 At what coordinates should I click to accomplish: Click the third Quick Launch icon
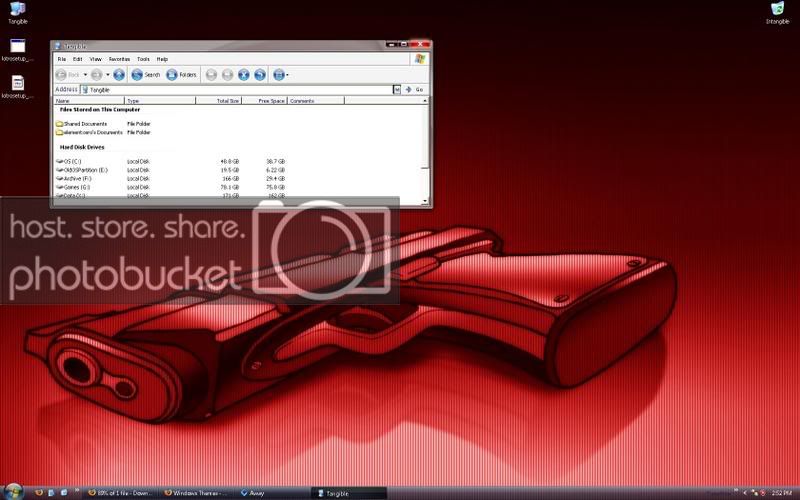[x=63, y=493]
